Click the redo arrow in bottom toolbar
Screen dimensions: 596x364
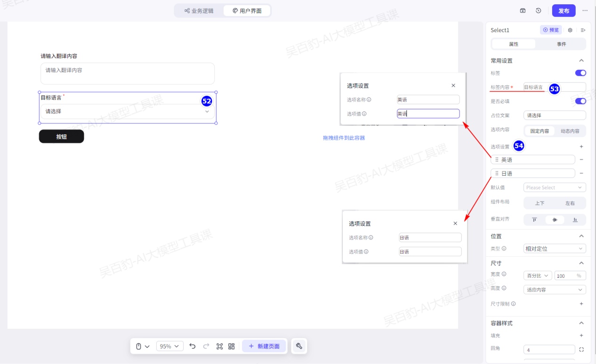(x=206, y=346)
